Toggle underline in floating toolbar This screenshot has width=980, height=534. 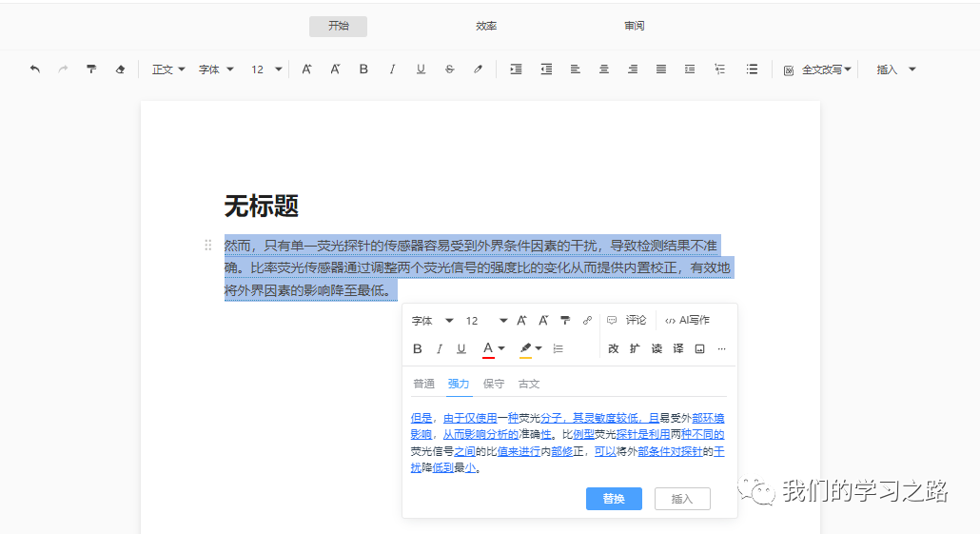click(x=461, y=349)
